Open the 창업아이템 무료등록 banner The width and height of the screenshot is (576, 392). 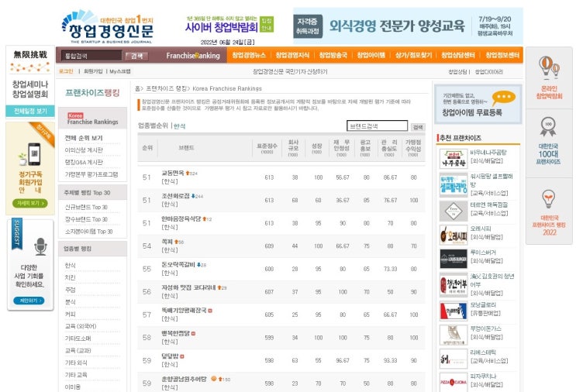[478, 105]
